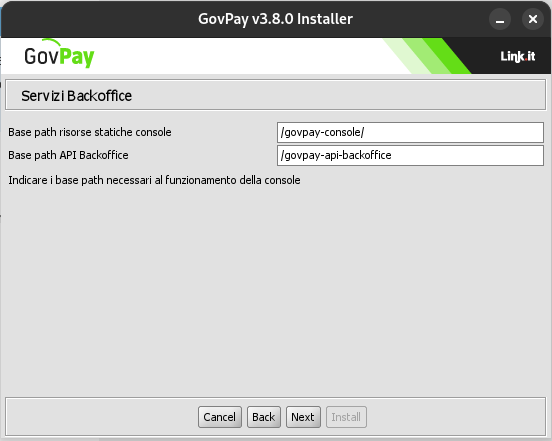Click the GovPay v3.8.0 Installer title bar
This screenshot has height=441, width=552.
(x=275, y=19)
